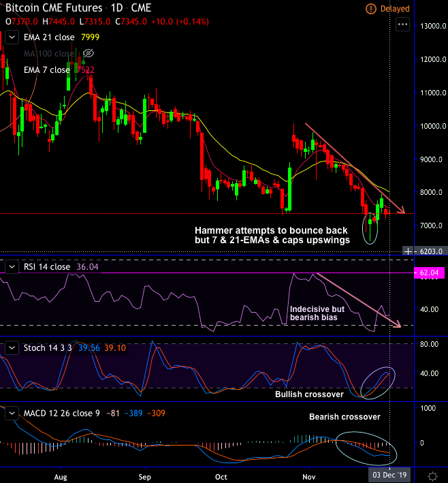Click the 7000.0 price scale label
Image resolution: width=448 pixels, height=483 pixels.
432,225
